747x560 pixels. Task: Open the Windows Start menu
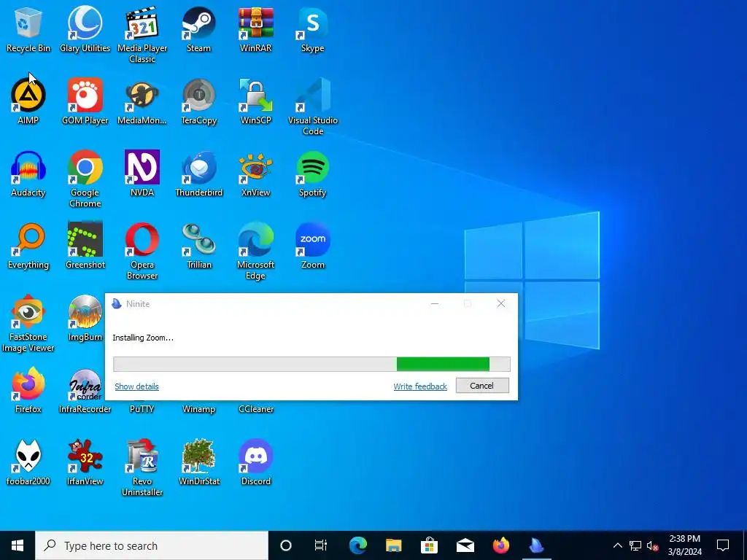point(18,545)
